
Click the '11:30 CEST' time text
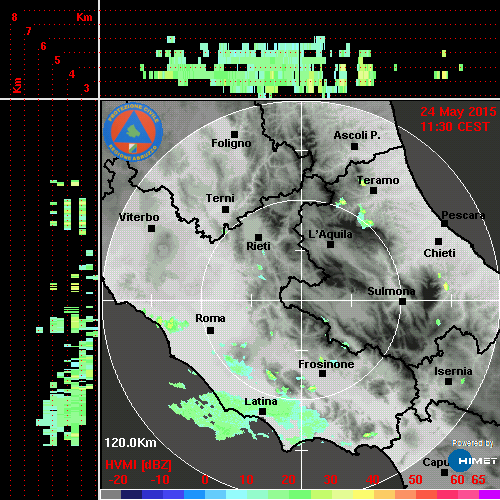pyautogui.click(x=455, y=127)
